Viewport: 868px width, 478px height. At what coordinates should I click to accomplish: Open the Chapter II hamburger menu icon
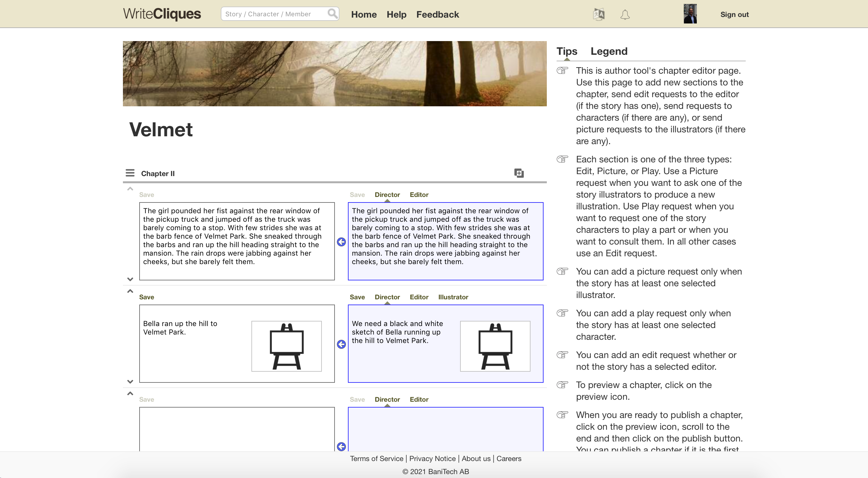coord(130,173)
